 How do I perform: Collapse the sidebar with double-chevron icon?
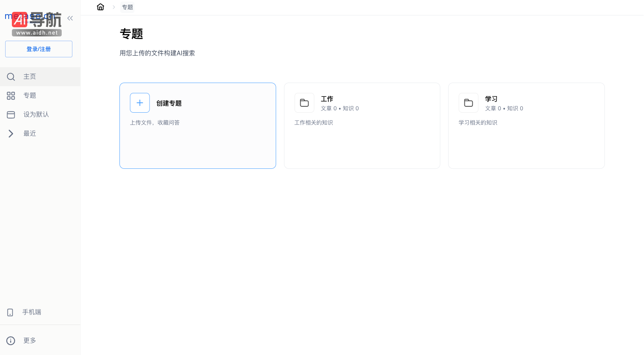pos(70,18)
